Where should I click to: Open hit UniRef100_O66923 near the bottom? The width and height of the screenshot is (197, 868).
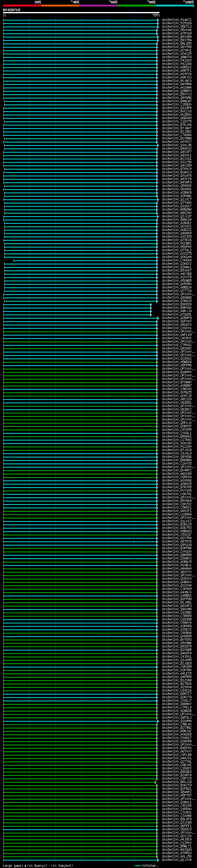tap(176, 829)
